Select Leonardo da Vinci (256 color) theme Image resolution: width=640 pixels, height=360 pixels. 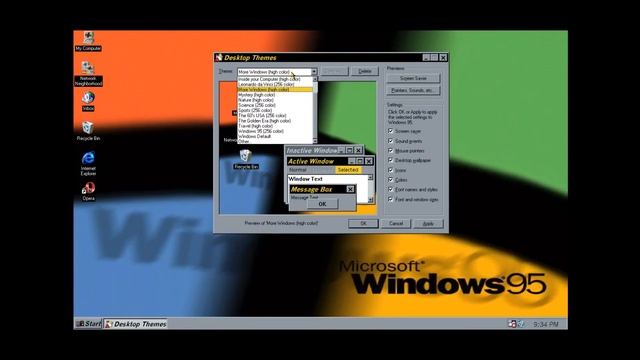tap(275, 84)
